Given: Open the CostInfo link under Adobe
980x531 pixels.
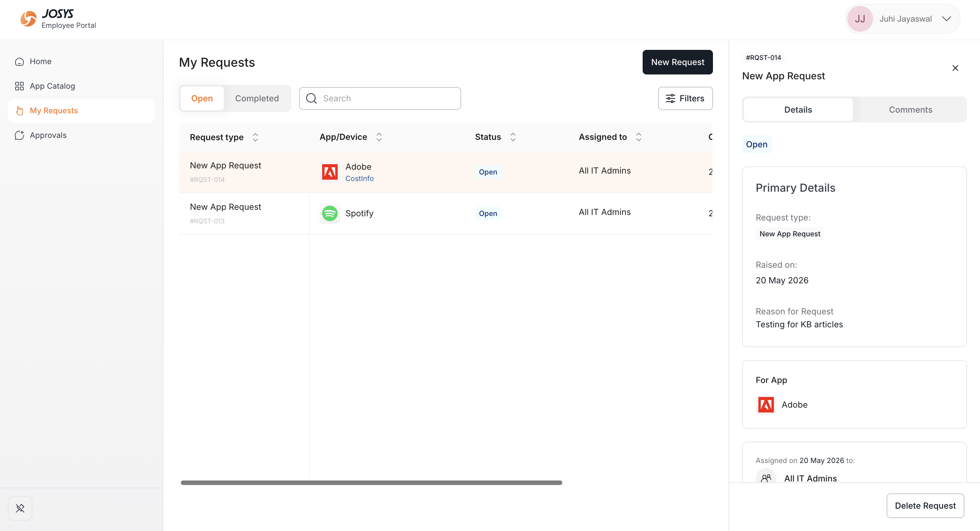Looking at the screenshot, I should (x=359, y=179).
